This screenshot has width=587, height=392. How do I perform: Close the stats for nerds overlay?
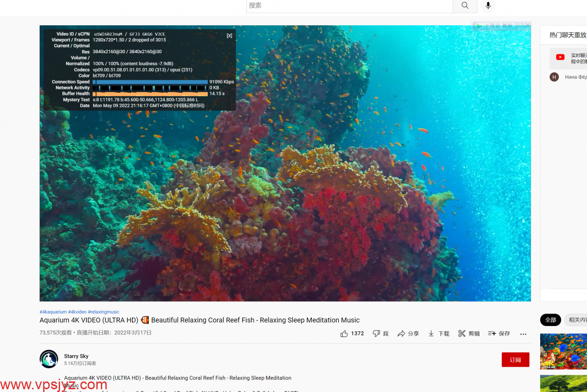coord(229,36)
